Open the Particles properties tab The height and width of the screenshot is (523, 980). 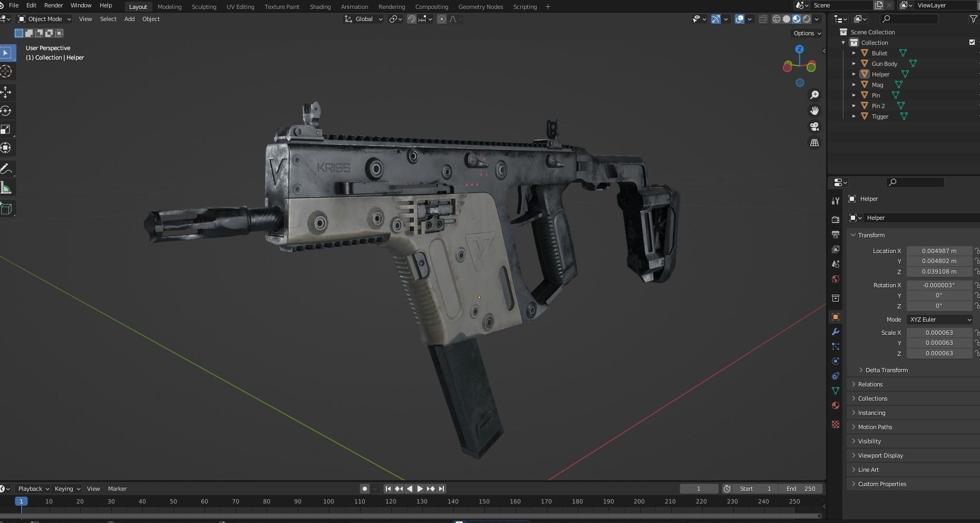(836, 346)
